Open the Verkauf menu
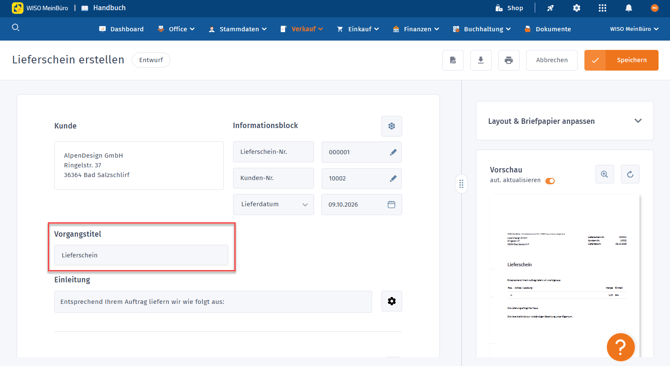This screenshot has width=670, height=366. [x=302, y=29]
